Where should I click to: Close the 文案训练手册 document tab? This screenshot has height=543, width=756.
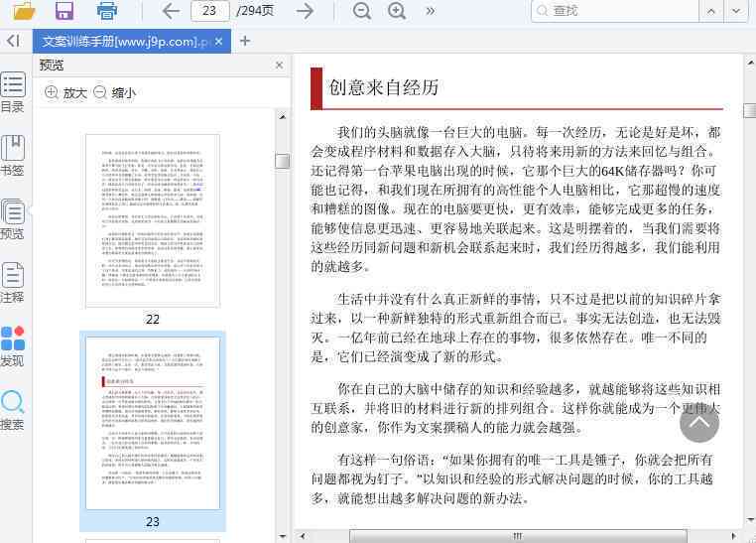coord(219,42)
